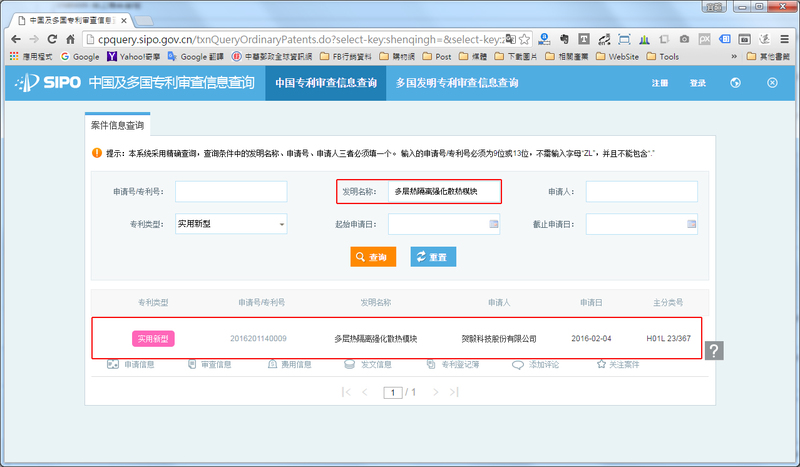Click the globe icon in site header

pos(735,83)
